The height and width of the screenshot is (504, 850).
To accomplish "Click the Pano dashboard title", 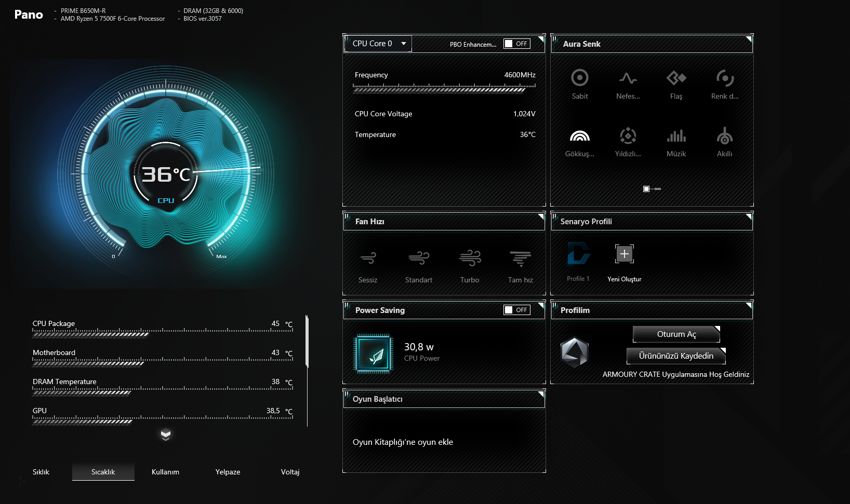I will point(29,15).
